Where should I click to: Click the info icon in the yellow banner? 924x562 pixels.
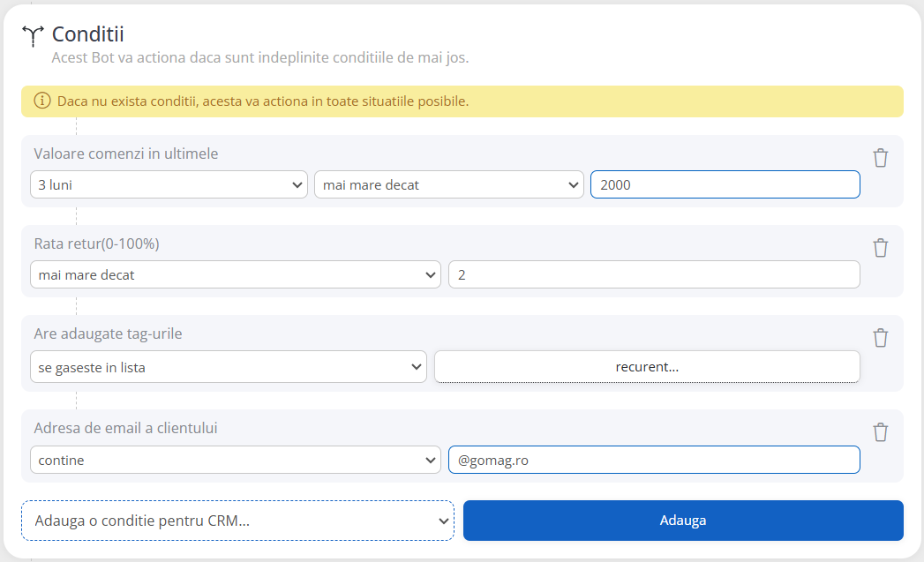(41, 101)
